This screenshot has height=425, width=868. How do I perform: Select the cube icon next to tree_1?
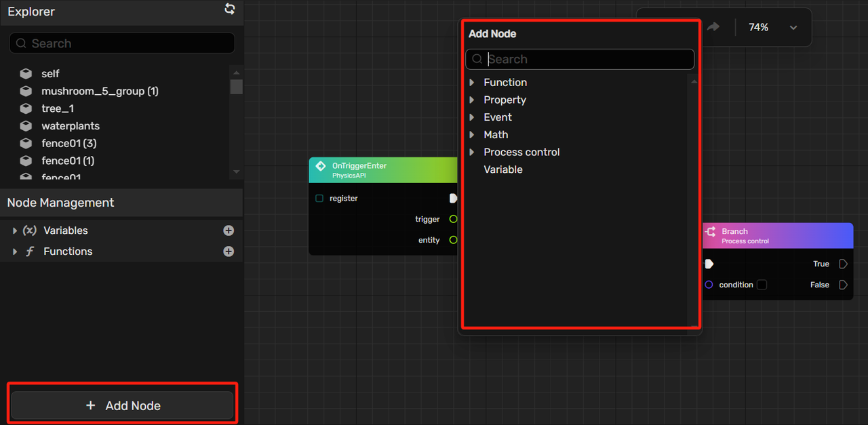pyautogui.click(x=26, y=108)
